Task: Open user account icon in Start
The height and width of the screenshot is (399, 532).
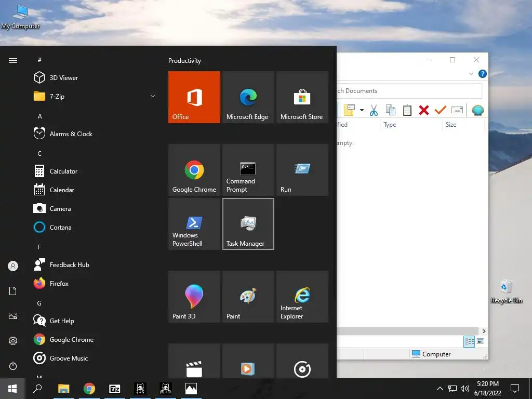Action: click(13, 266)
